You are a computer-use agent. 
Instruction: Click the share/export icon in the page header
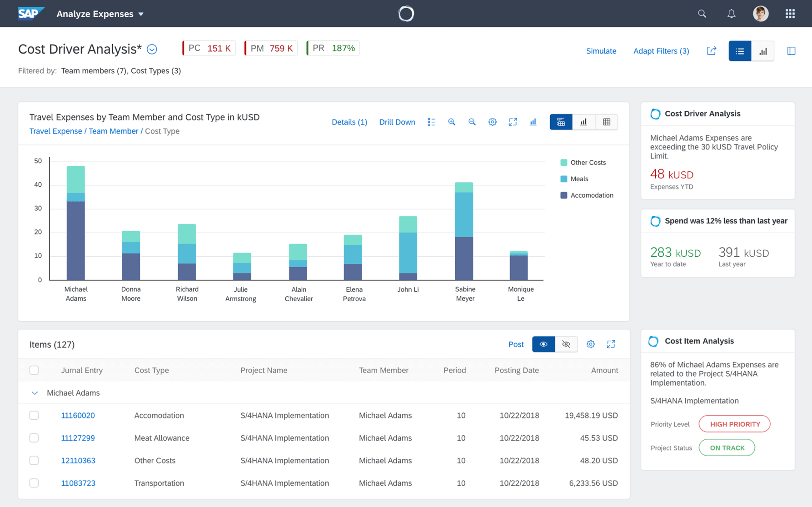(712, 51)
